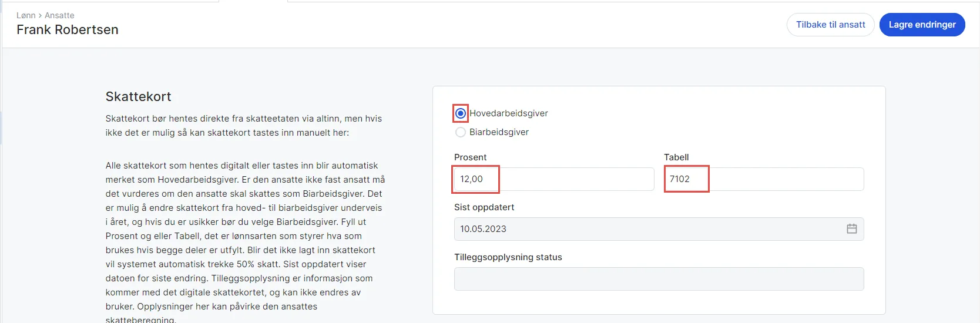The image size is (980, 323).
Task: Click the Frank Robertsen page title
Action: click(68, 30)
